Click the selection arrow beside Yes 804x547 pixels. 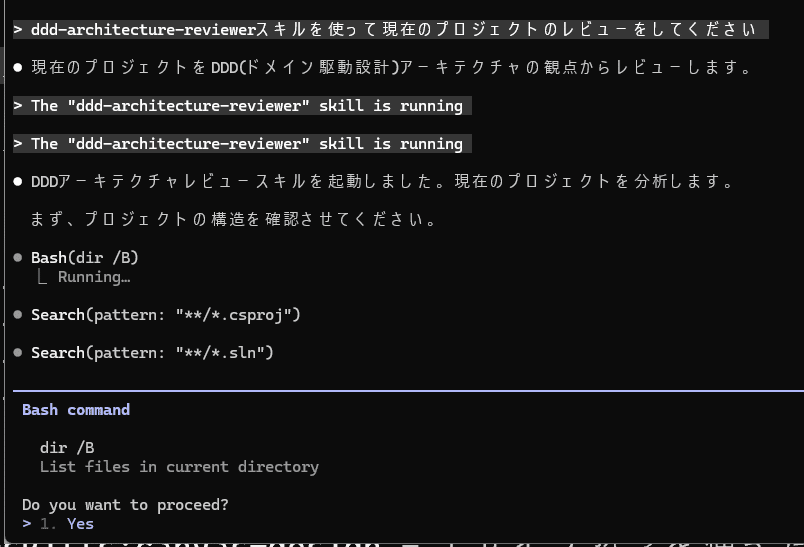[x=27, y=523]
